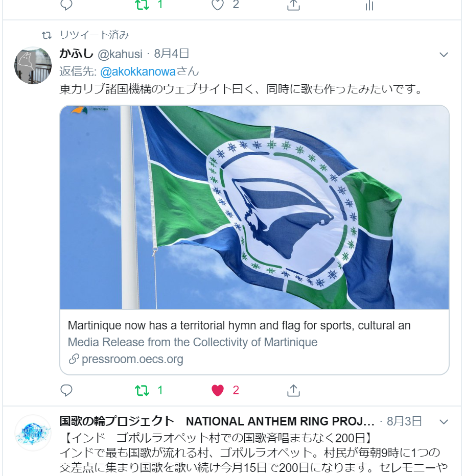
Task: Toggle the green retweet on top tweet
Action: pos(142,5)
